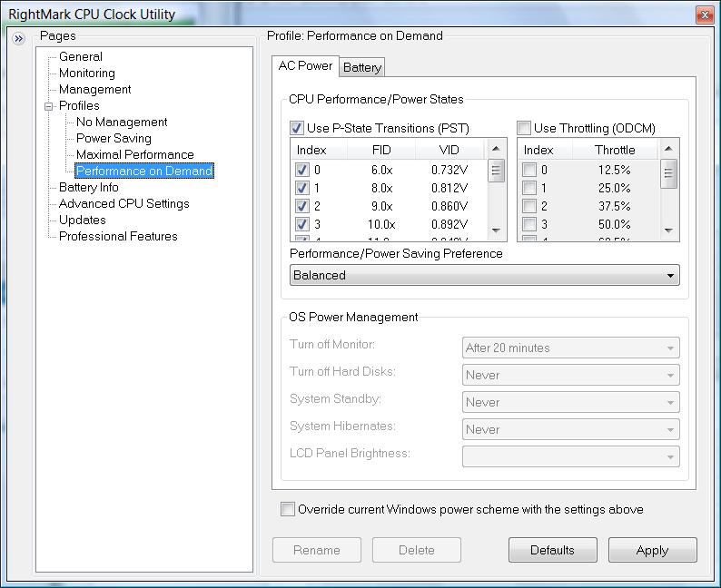Open System Standby dropdown
This screenshot has height=588, width=721.
point(570,402)
